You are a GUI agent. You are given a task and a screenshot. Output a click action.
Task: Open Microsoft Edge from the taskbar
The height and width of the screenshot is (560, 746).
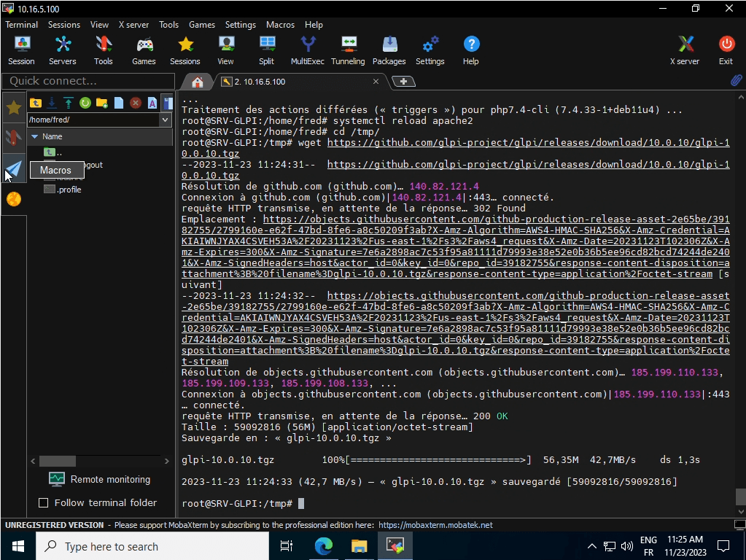pos(323,545)
